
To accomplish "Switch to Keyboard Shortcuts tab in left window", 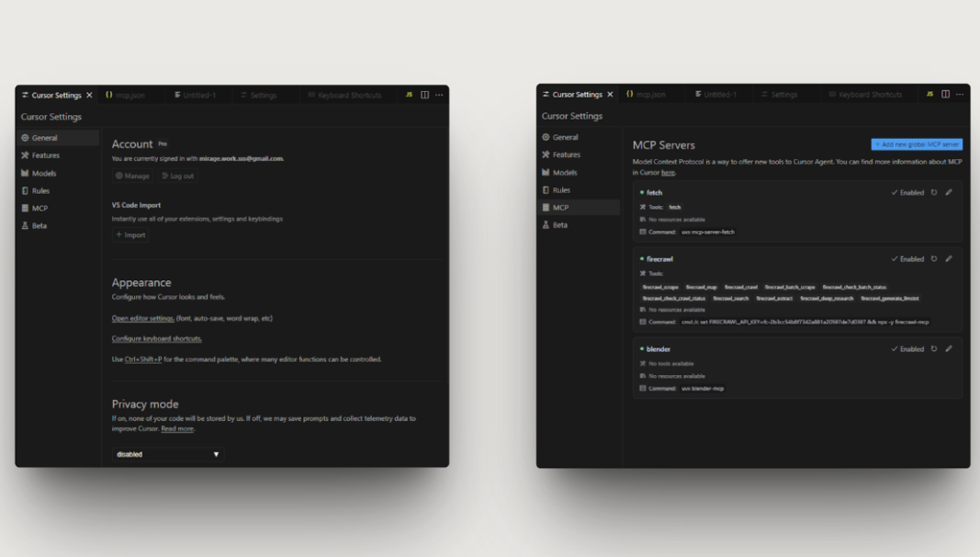I will [x=345, y=95].
